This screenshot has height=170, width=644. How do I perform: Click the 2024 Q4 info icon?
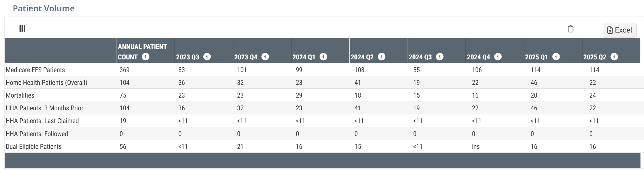coord(498,57)
